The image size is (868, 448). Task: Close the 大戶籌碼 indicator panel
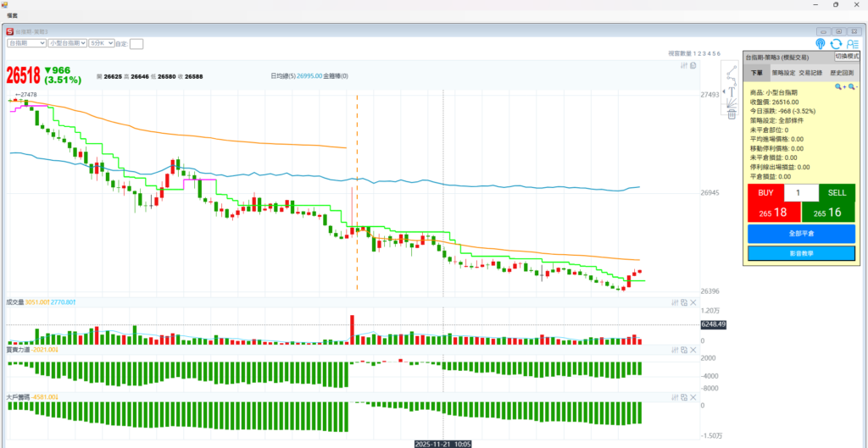(x=693, y=396)
